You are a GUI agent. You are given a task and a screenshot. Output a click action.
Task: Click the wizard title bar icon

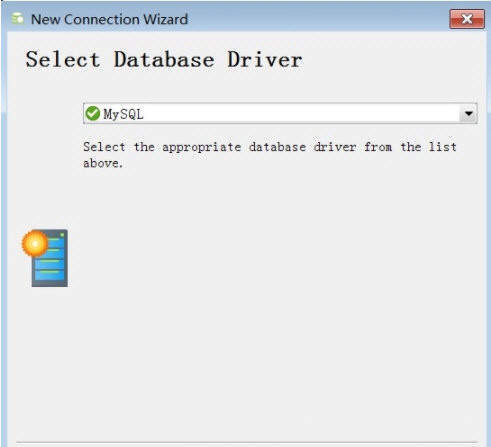[x=17, y=19]
